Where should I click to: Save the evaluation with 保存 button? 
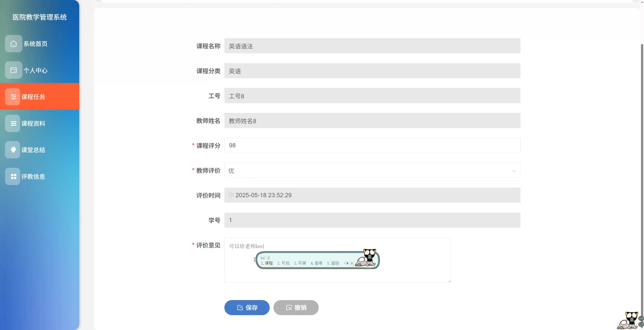tap(247, 308)
